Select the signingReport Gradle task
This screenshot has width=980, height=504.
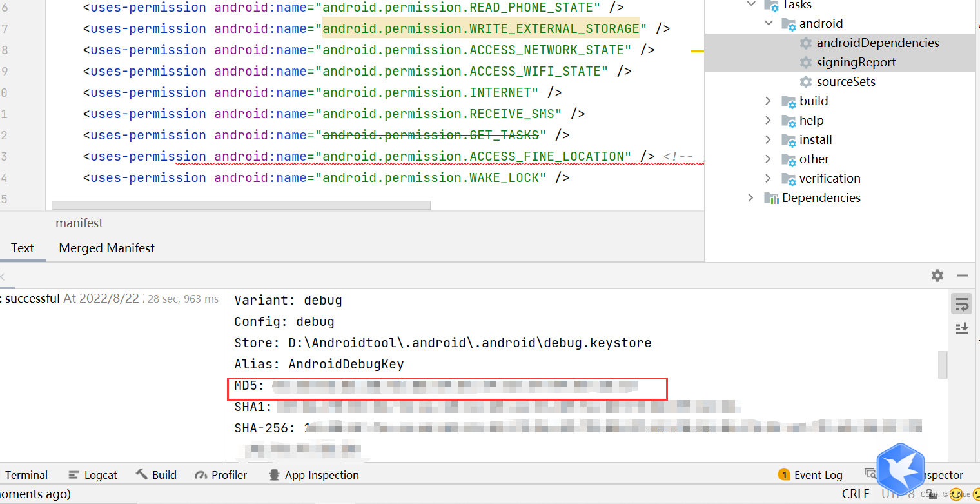pos(856,62)
